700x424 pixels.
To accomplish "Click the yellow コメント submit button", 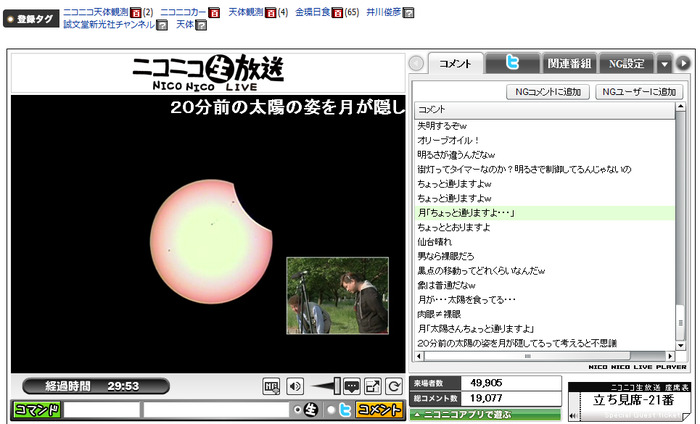I will click(x=379, y=409).
